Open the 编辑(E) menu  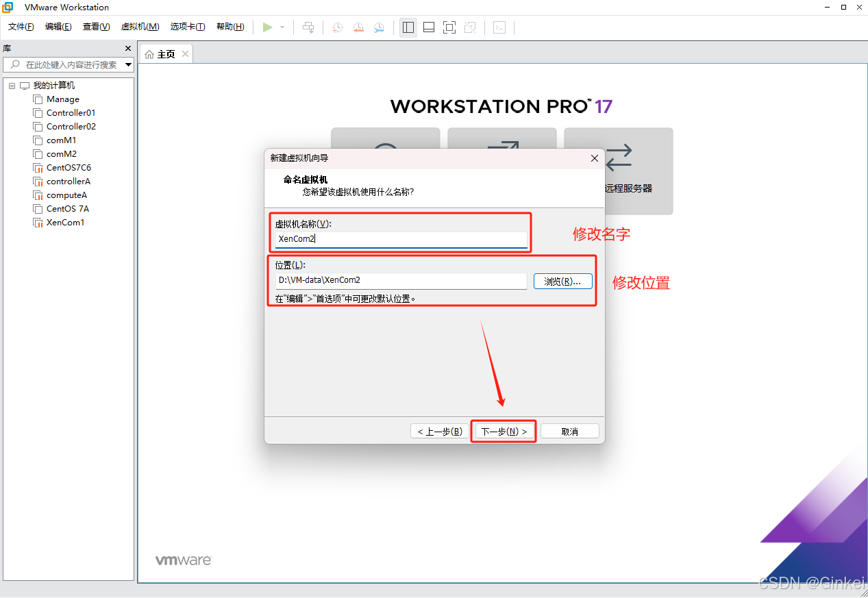[x=58, y=27]
